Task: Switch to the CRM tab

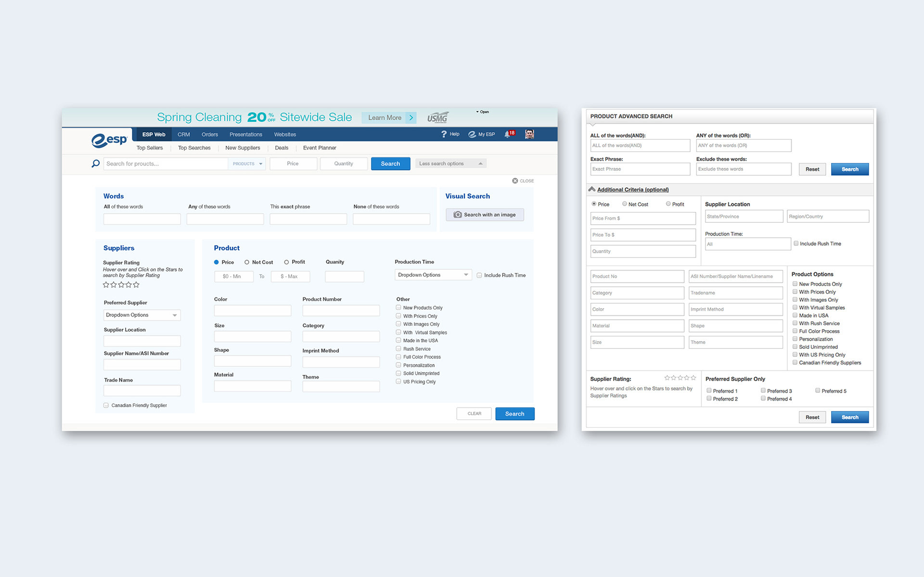Action: click(x=183, y=134)
